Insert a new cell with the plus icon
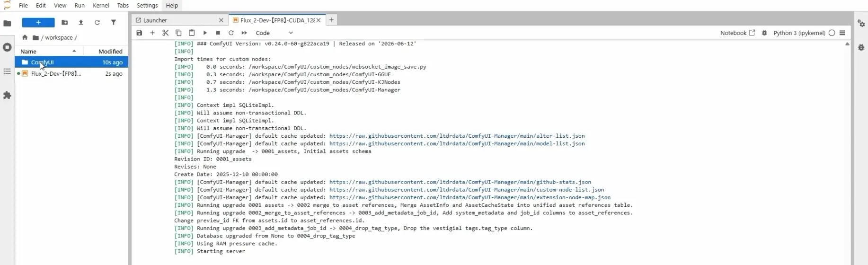The image size is (868, 265). pyautogui.click(x=152, y=33)
